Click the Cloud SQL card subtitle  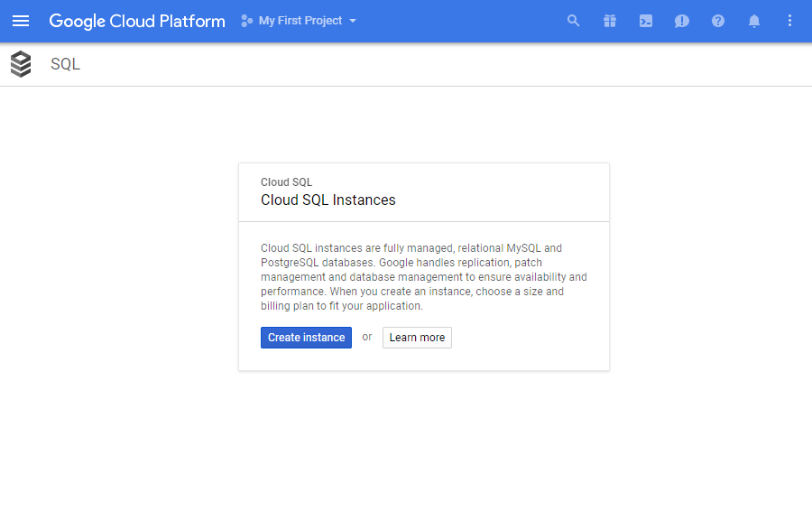click(286, 182)
